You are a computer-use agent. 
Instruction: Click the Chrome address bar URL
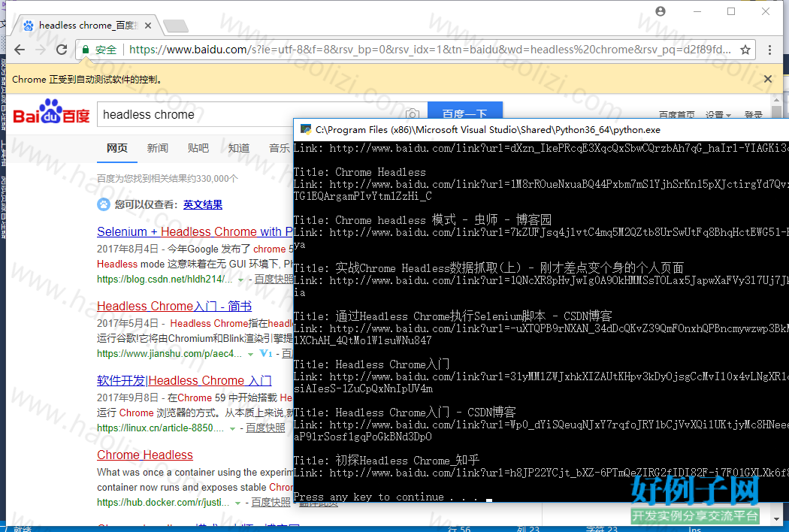click(430, 50)
